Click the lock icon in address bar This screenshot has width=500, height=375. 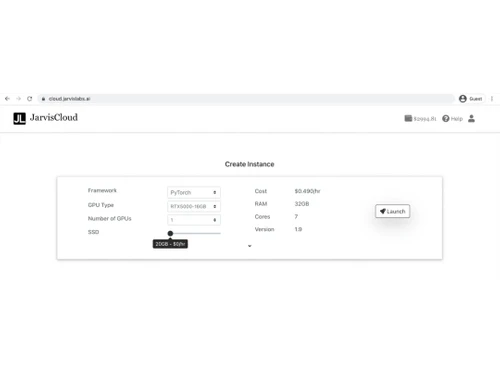click(43, 99)
